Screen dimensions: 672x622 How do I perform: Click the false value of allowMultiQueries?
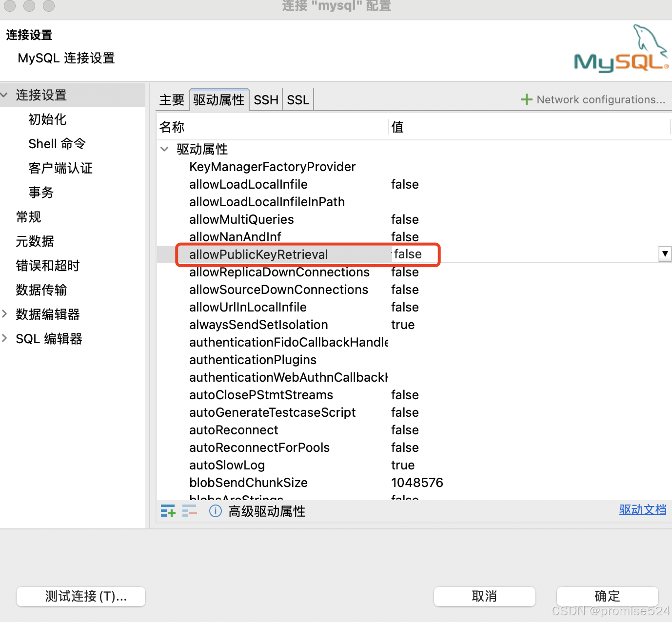coord(405,219)
